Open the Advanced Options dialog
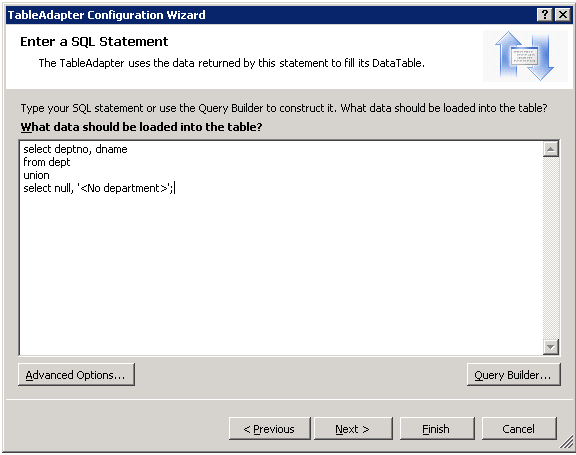The width and height of the screenshot is (576, 455). (x=76, y=375)
